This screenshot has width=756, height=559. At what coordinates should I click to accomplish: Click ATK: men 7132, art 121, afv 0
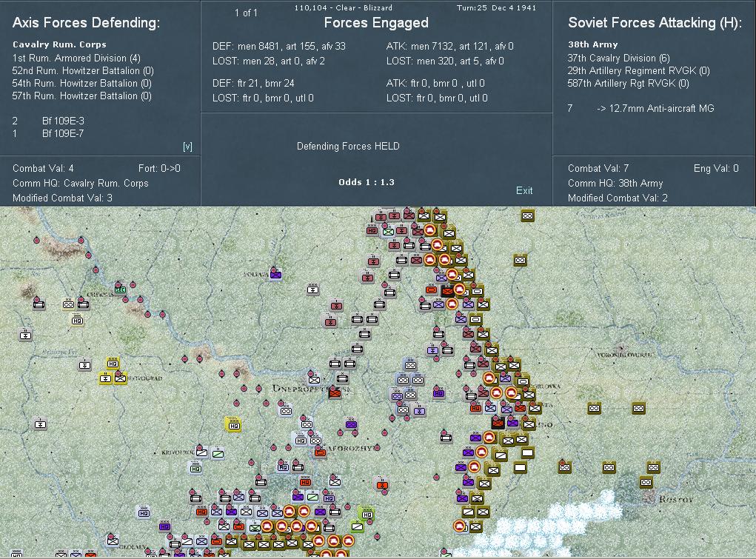click(450, 47)
